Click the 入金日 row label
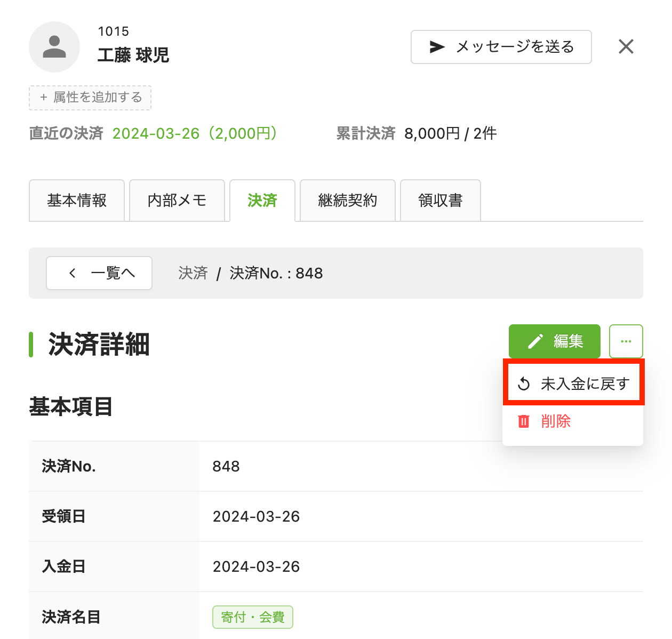The height and width of the screenshot is (639, 672). tap(63, 566)
